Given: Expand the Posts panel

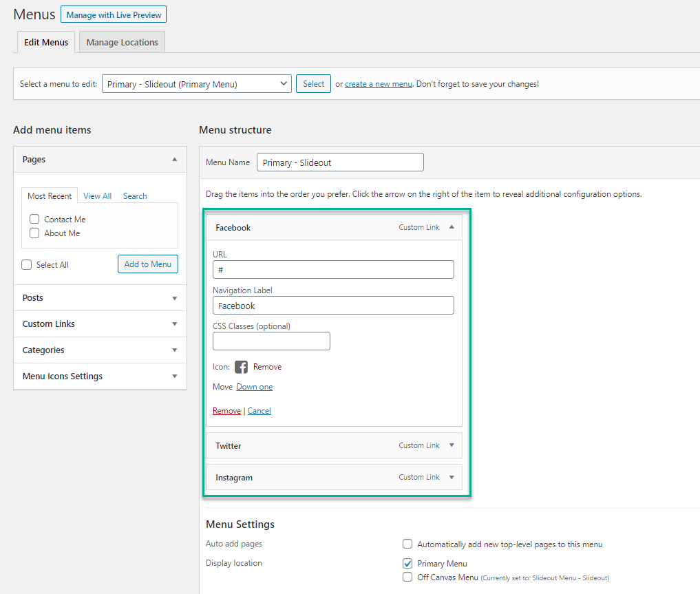Looking at the screenshot, I should coord(175,298).
